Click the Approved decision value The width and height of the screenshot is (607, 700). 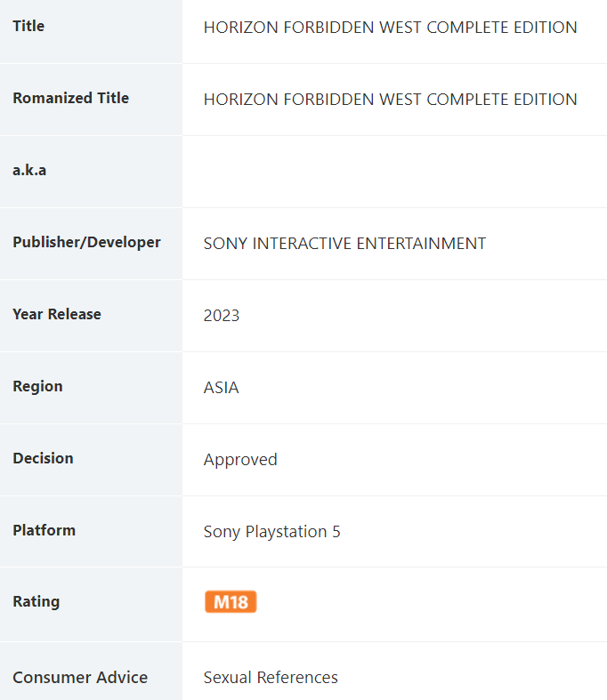pyautogui.click(x=240, y=460)
